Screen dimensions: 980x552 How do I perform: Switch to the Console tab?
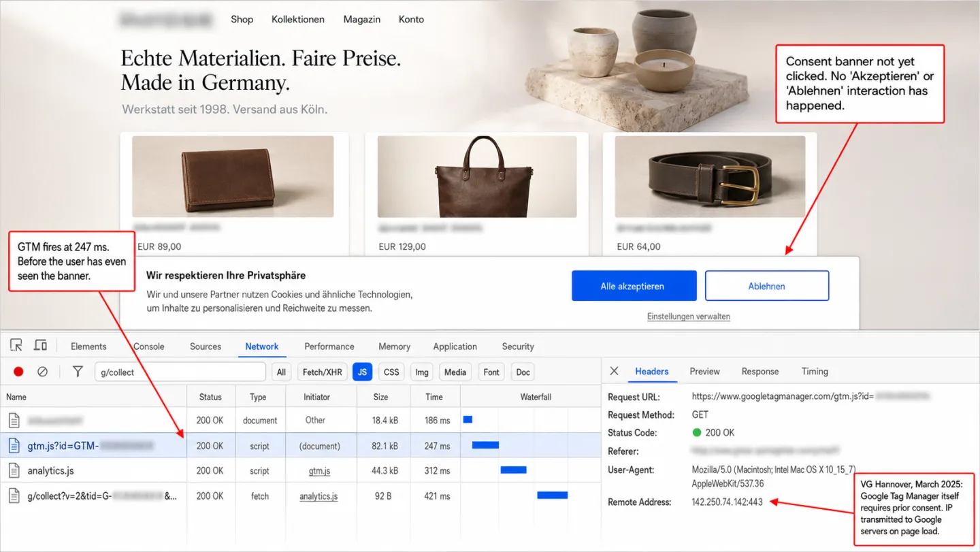coord(149,346)
